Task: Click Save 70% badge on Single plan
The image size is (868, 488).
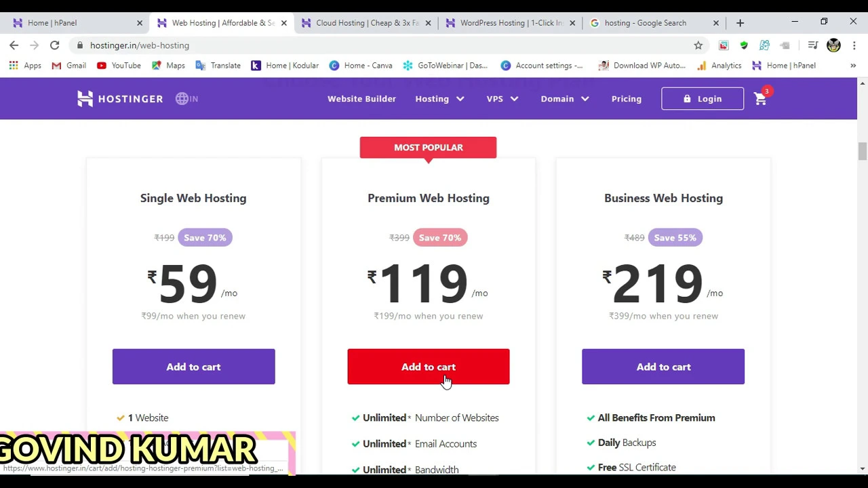Action: (x=205, y=238)
